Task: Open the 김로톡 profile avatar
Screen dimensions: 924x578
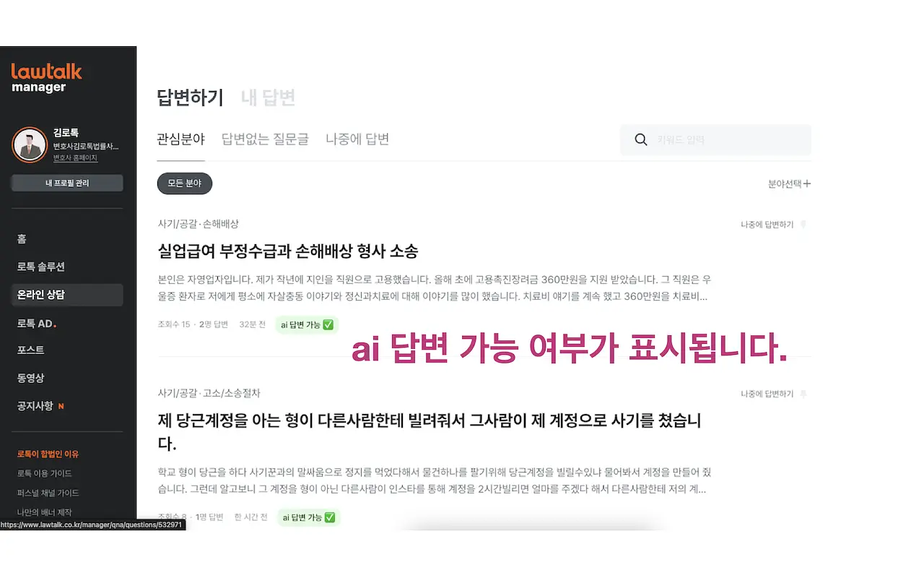Action: point(30,144)
